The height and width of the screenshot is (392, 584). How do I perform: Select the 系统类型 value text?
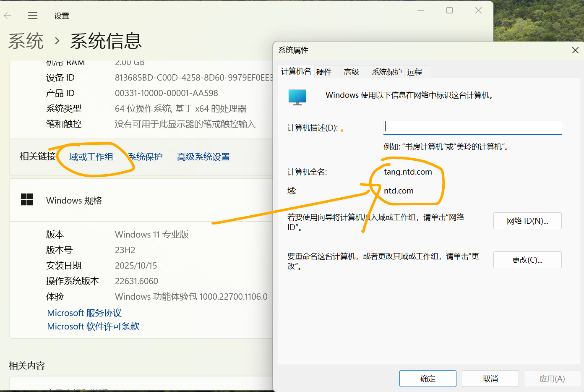coord(181,109)
